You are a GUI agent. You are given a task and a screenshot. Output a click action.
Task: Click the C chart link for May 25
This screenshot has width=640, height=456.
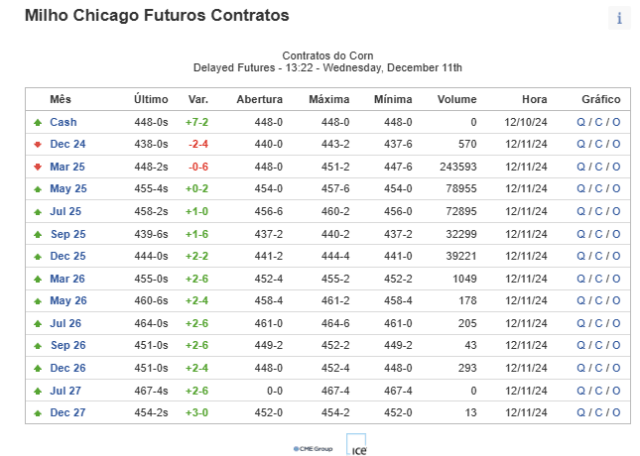tap(598, 189)
